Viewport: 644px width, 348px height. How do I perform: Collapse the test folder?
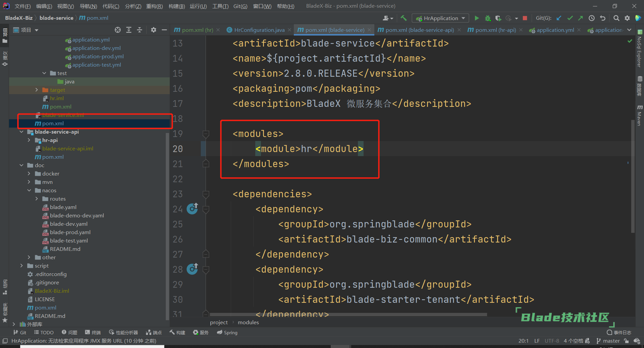click(x=44, y=73)
